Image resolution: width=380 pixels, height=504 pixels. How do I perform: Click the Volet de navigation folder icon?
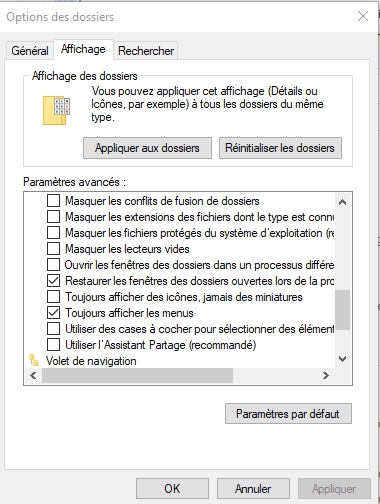click(x=34, y=360)
